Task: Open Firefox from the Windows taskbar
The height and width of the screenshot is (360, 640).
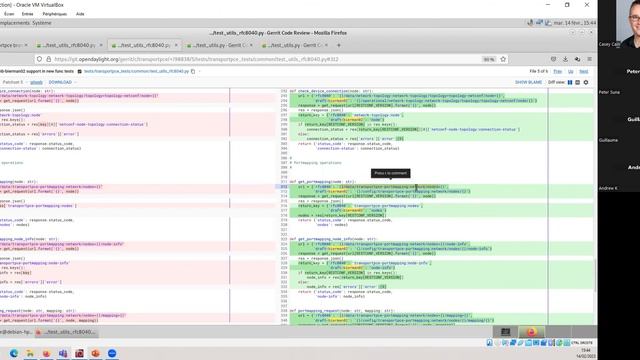Action: click(46, 353)
